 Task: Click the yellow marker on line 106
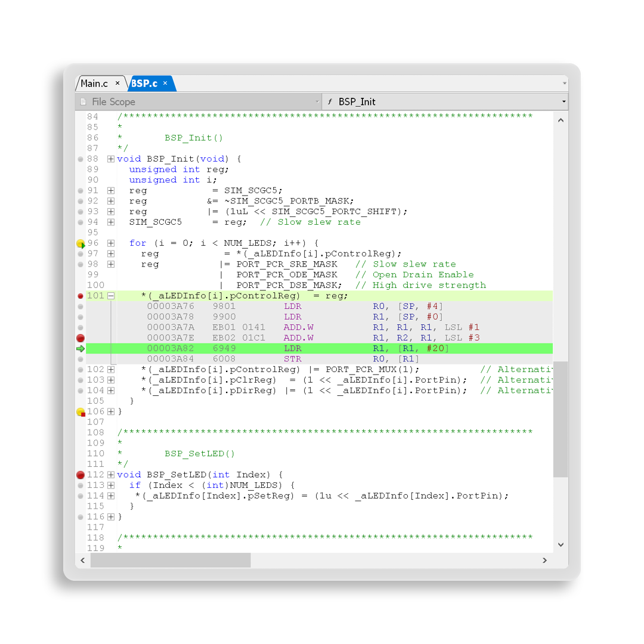[x=80, y=411]
